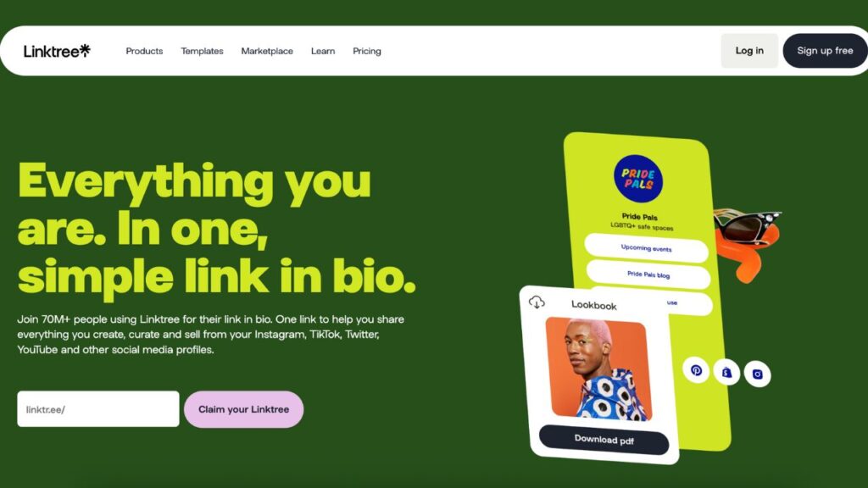This screenshot has height=488, width=868.
Task: Click the Log in button
Action: click(x=749, y=50)
